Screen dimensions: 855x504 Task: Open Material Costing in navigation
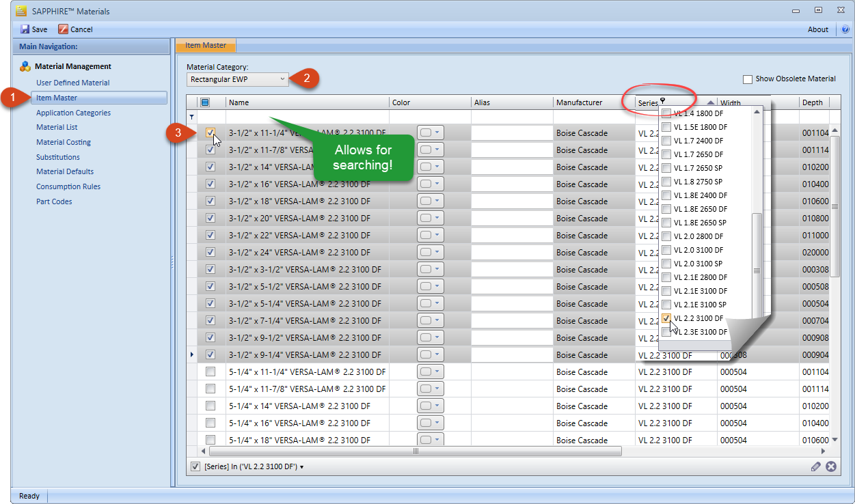[x=64, y=142]
